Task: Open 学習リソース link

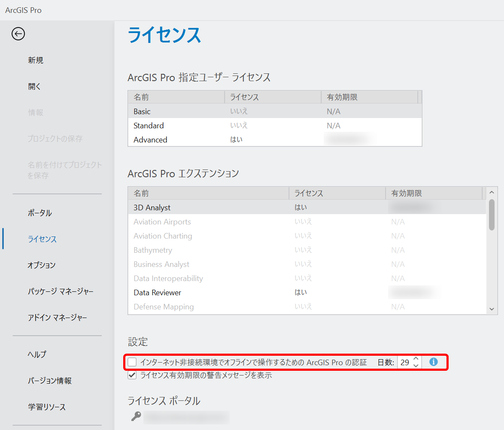Action: (47, 407)
